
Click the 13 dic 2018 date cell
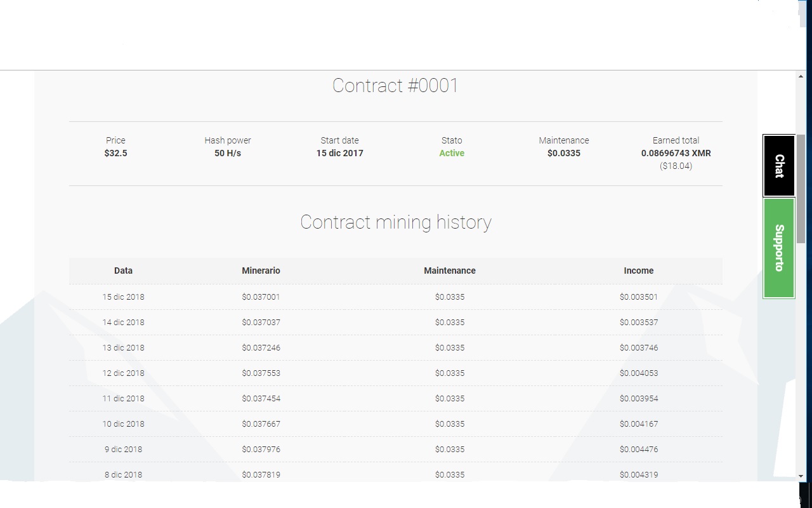[123, 347]
